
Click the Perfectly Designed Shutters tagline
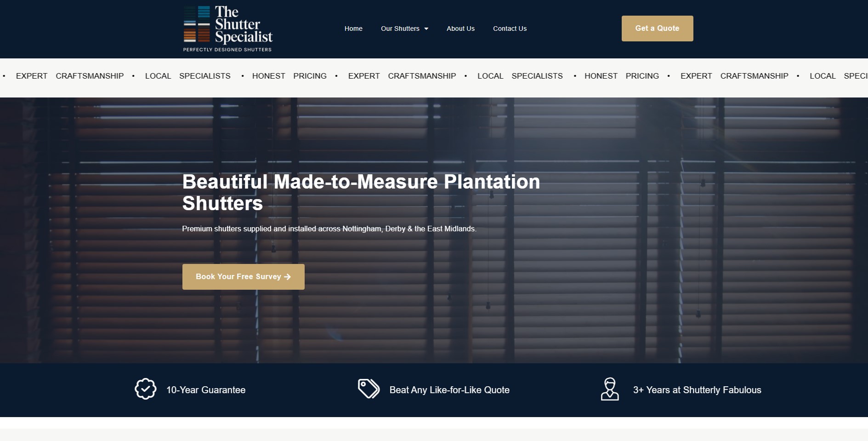(227, 50)
